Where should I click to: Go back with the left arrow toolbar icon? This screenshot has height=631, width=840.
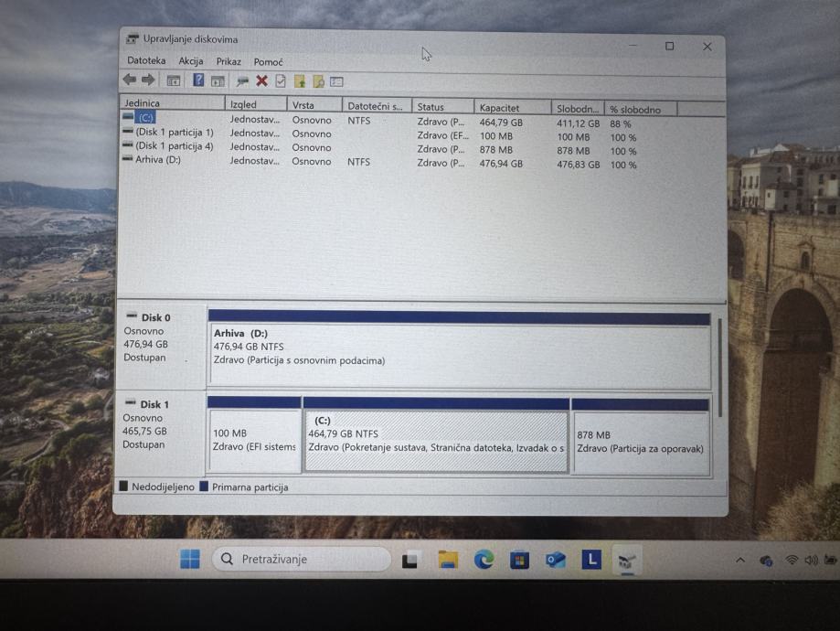(130, 80)
